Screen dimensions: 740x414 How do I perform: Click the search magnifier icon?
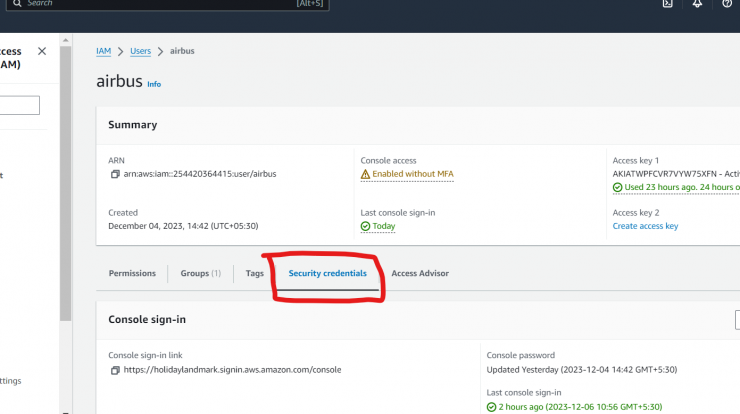[17, 3]
